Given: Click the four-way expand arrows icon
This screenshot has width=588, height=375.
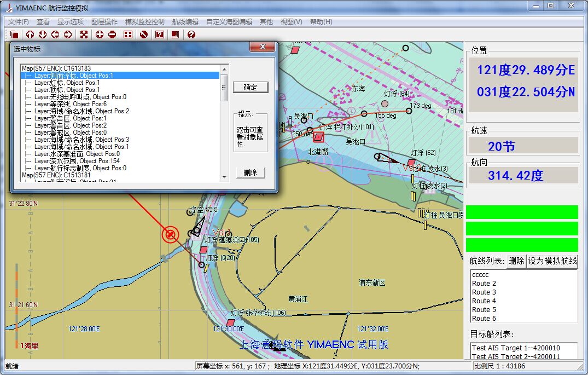Looking at the screenshot, I should point(84,34).
